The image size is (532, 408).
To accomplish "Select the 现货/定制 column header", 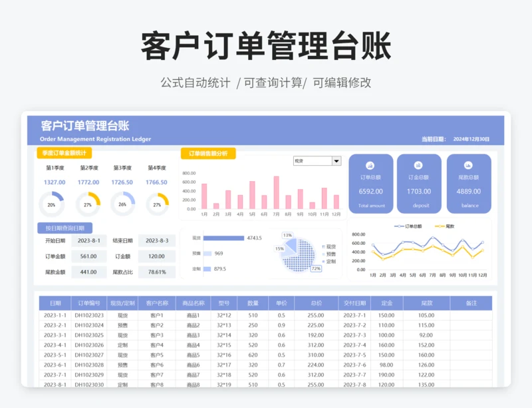I will pos(122,303).
